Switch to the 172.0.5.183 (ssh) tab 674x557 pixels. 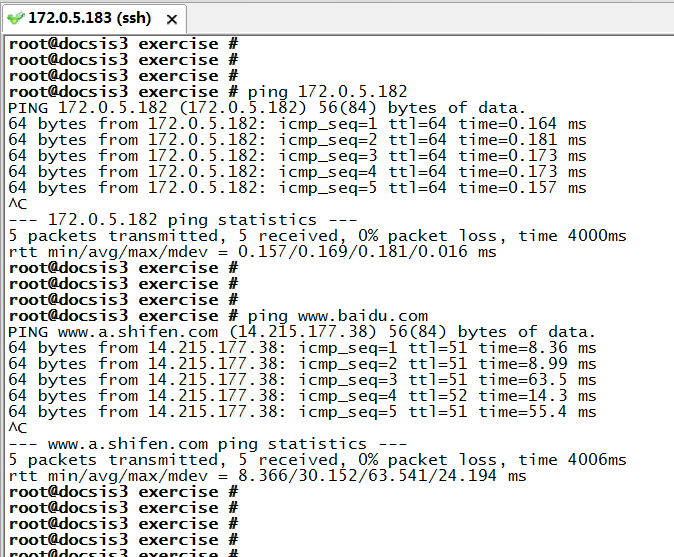click(x=88, y=18)
